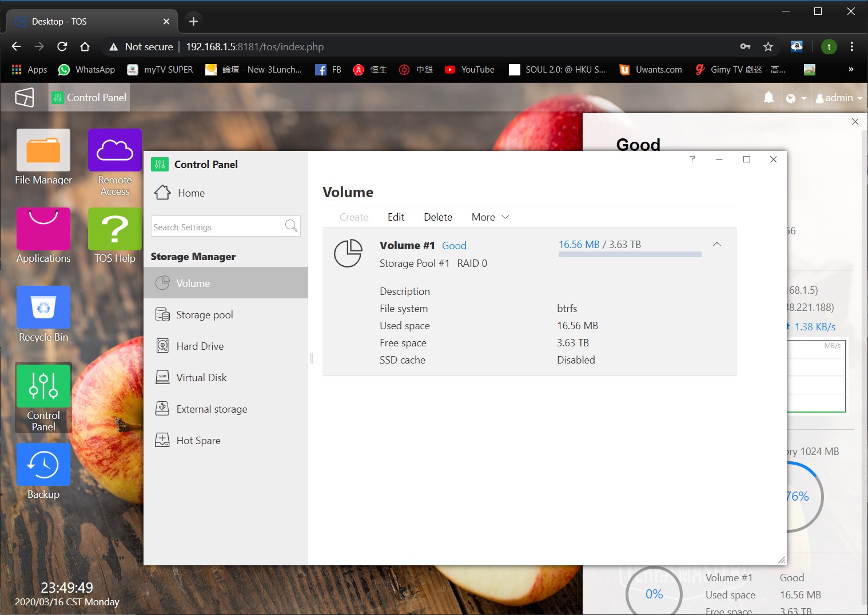Click the Volume #1 usage progress bar
The height and width of the screenshot is (615, 868).
coord(630,254)
